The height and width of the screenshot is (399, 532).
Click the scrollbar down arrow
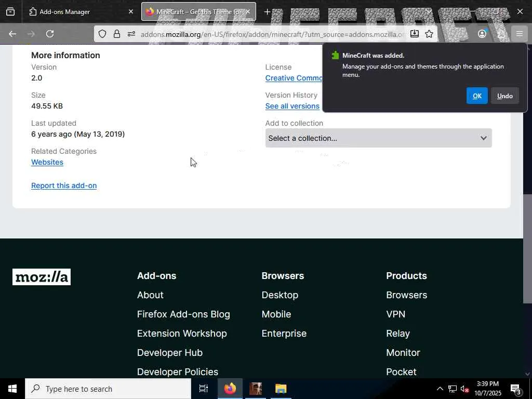coord(527,374)
